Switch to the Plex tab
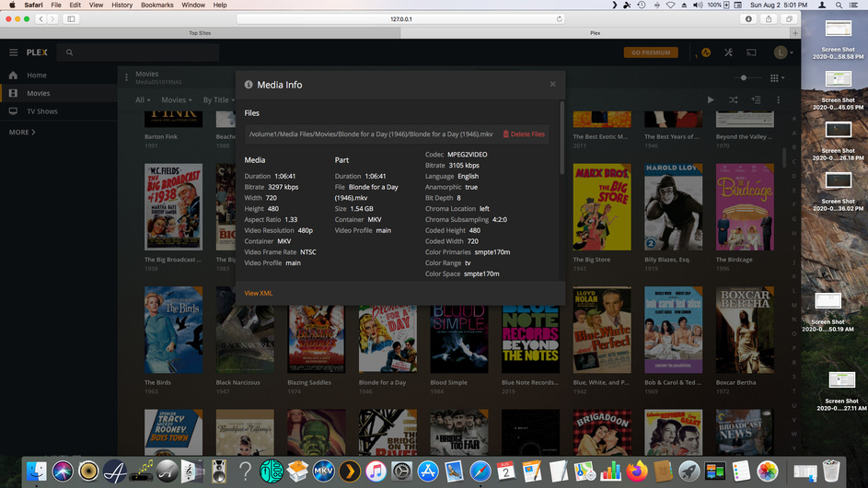Viewport: 868px width, 488px height. pyautogui.click(x=596, y=33)
